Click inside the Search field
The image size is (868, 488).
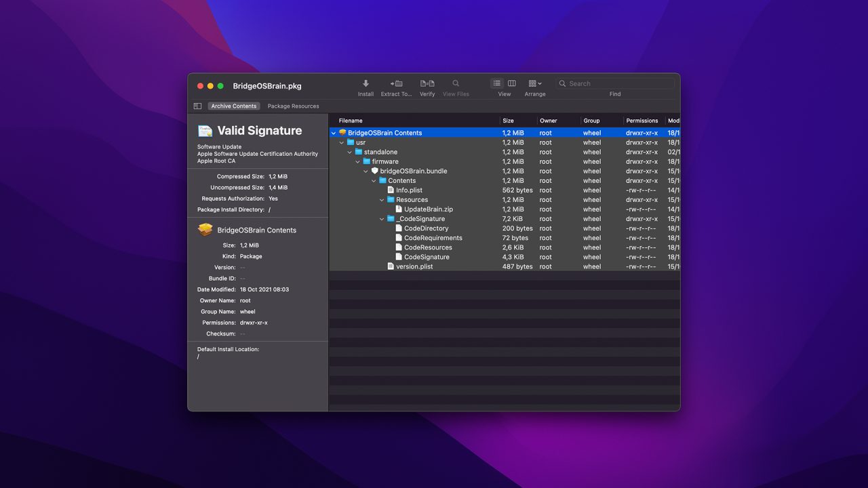(617, 83)
